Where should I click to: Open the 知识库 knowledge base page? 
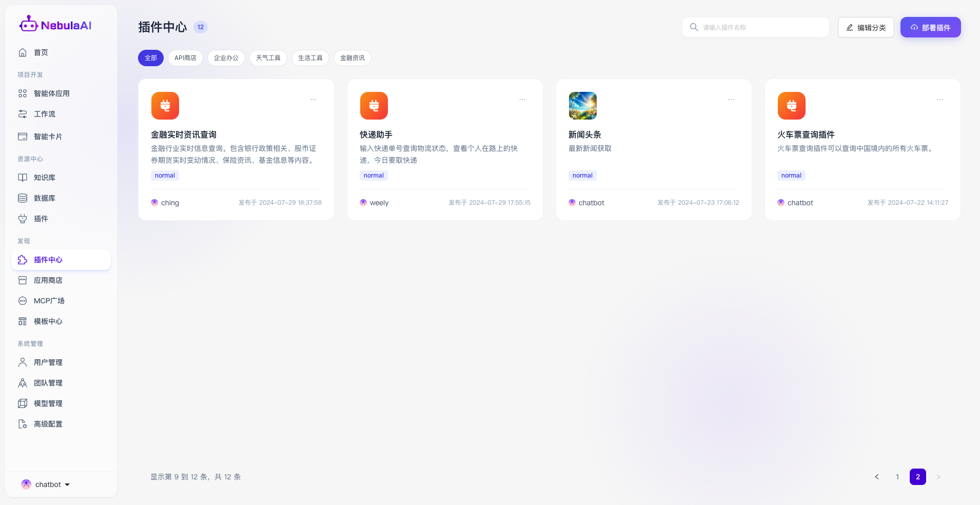tap(44, 178)
